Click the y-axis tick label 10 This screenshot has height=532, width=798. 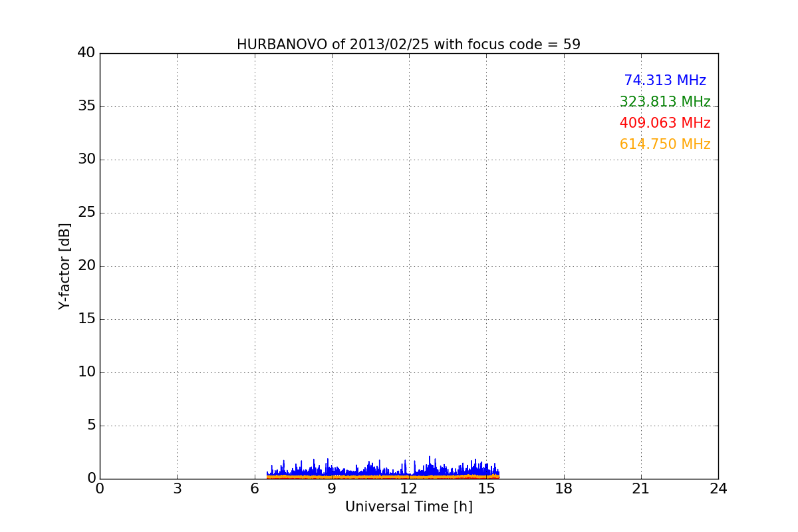pos(86,372)
